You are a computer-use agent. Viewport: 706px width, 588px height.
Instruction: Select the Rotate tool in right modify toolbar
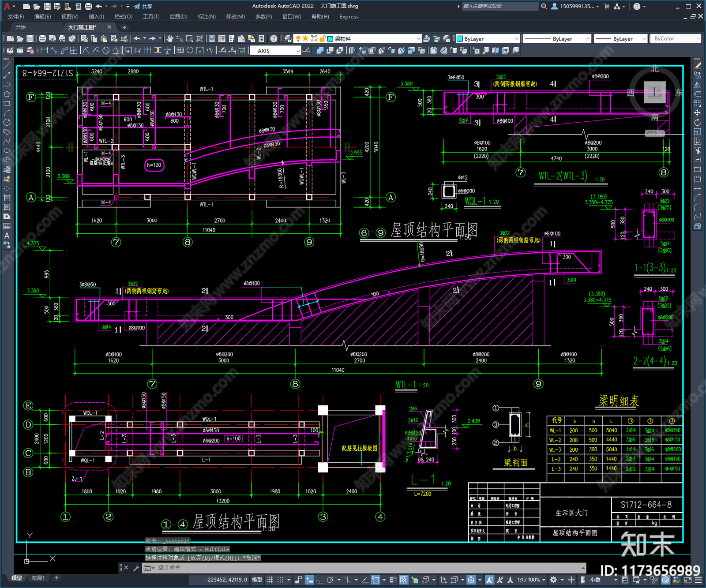(x=697, y=122)
